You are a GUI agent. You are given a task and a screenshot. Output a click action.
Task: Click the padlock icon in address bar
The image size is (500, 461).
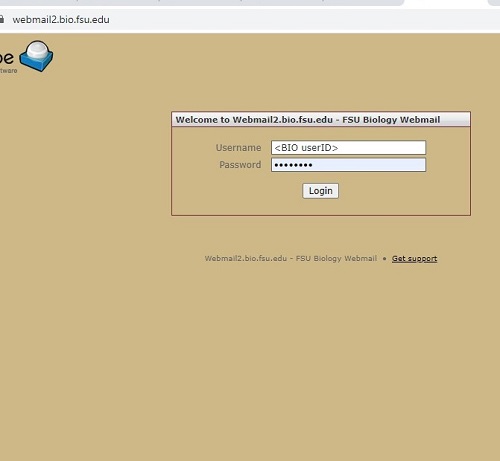tap(2, 19)
